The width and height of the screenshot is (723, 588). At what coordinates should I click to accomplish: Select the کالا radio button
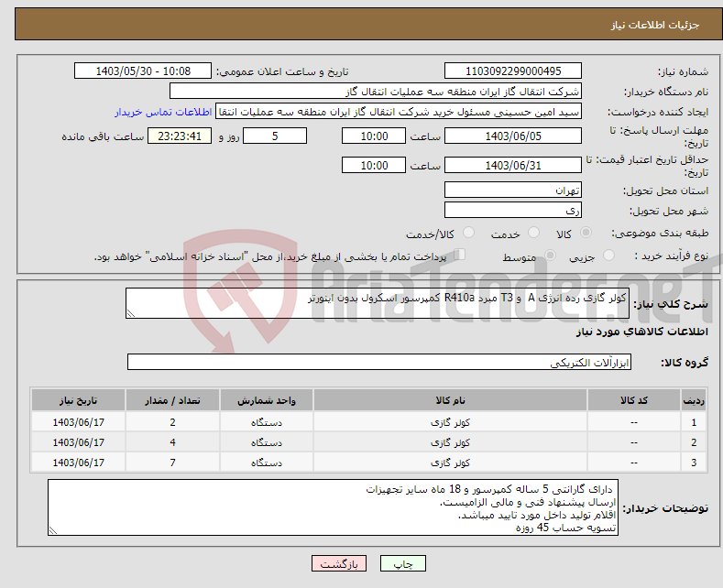pos(586,233)
